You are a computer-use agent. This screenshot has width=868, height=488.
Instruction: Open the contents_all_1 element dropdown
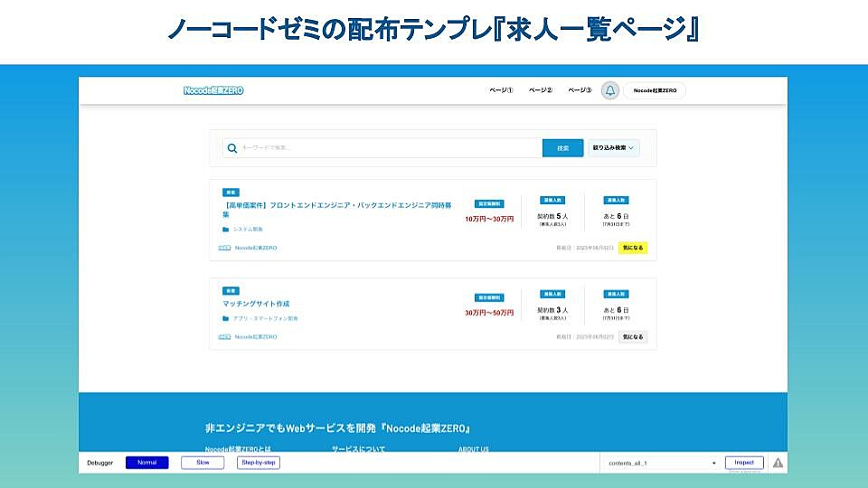pos(662,463)
